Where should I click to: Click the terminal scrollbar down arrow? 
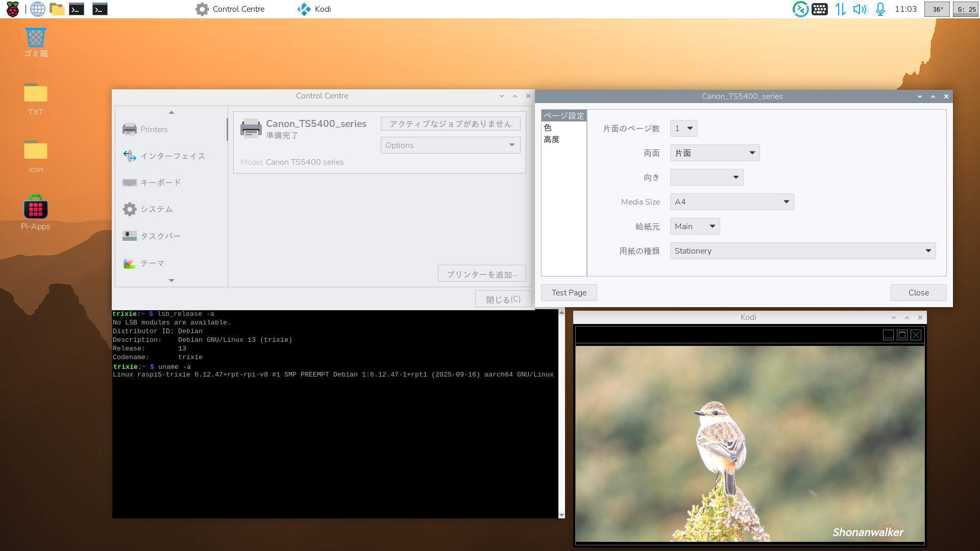click(x=561, y=515)
